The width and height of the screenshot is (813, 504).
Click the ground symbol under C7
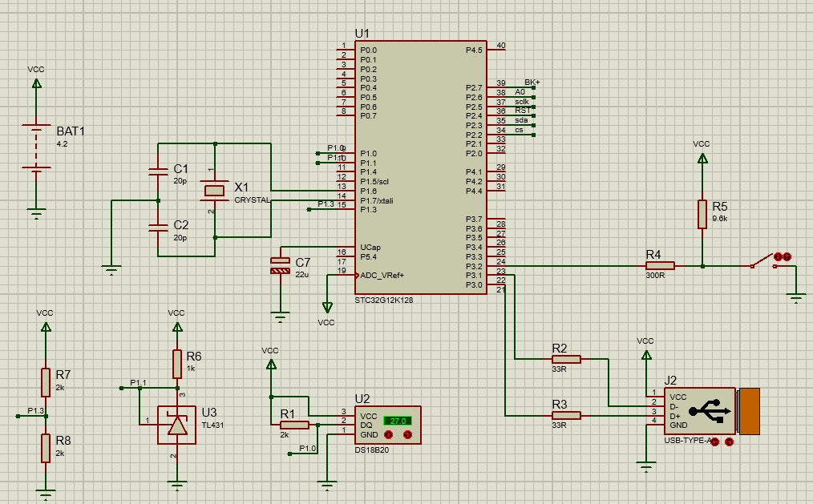point(280,317)
